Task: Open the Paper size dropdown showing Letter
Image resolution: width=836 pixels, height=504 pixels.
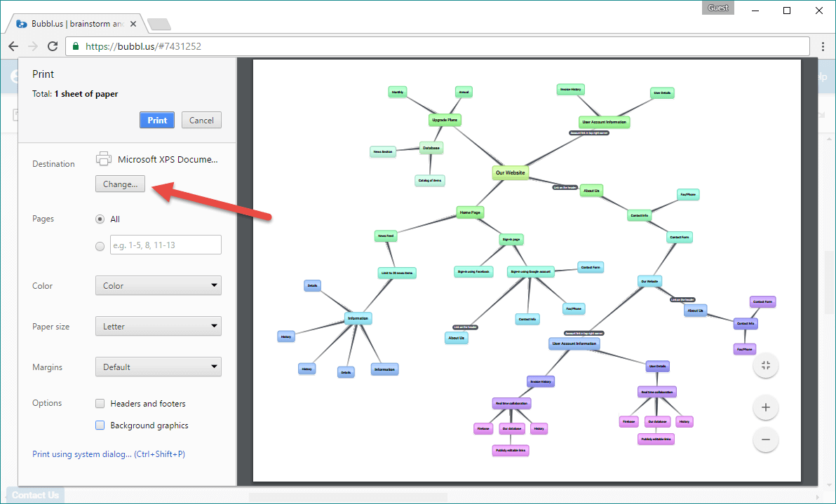Action: 159,326
